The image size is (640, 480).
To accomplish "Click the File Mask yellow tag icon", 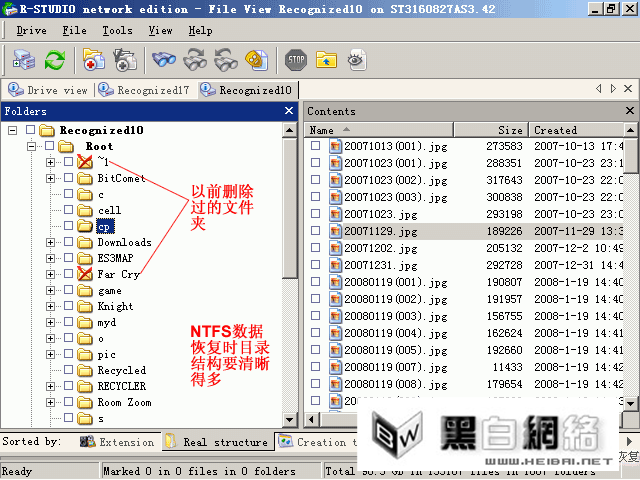I will (x=257, y=60).
